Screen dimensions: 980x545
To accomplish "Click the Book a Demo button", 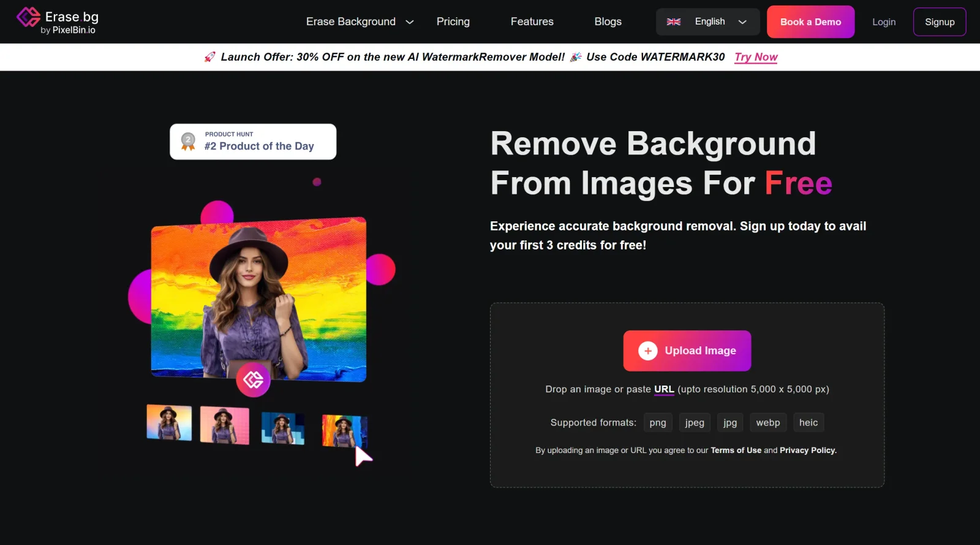I will (810, 21).
